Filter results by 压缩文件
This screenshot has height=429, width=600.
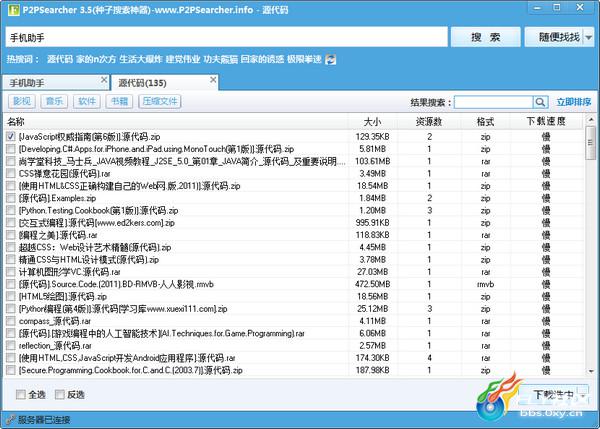tap(160, 101)
